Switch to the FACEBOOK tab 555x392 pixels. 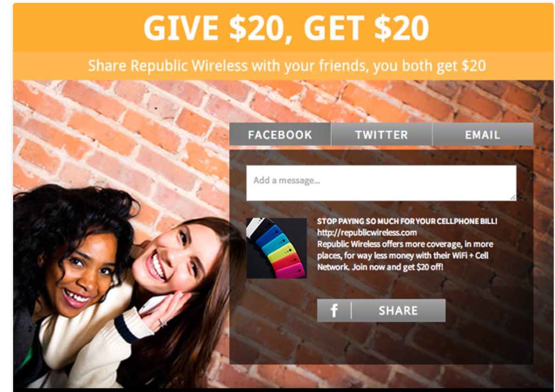tap(280, 135)
